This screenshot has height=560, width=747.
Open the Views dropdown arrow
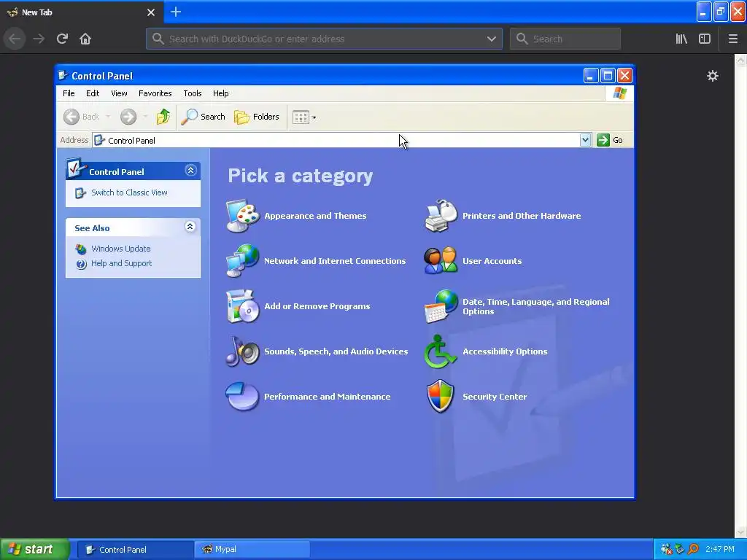[x=314, y=117]
